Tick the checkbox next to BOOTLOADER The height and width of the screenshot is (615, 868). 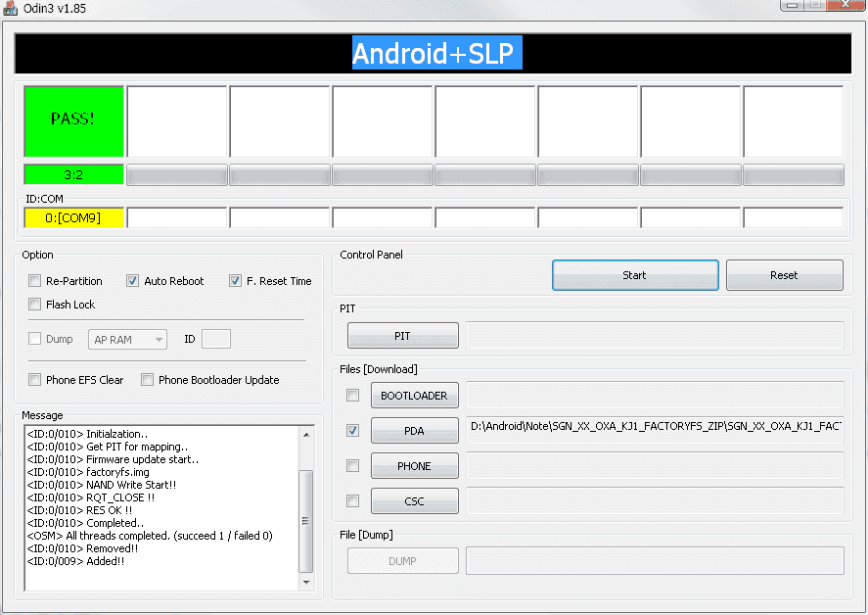click(352, 395)
